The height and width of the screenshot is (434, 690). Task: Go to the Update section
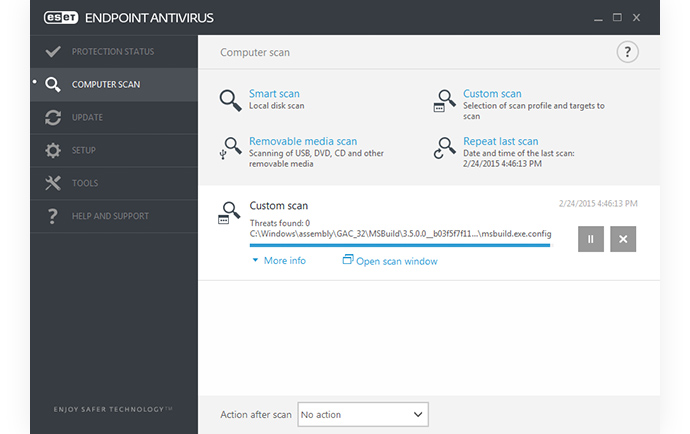[114, 118]
